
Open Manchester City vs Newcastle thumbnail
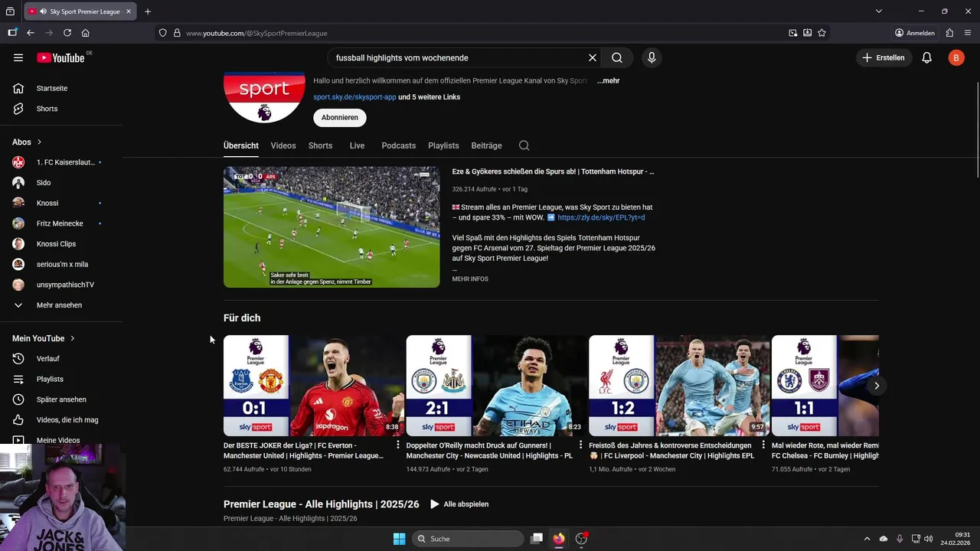point(497,386)
